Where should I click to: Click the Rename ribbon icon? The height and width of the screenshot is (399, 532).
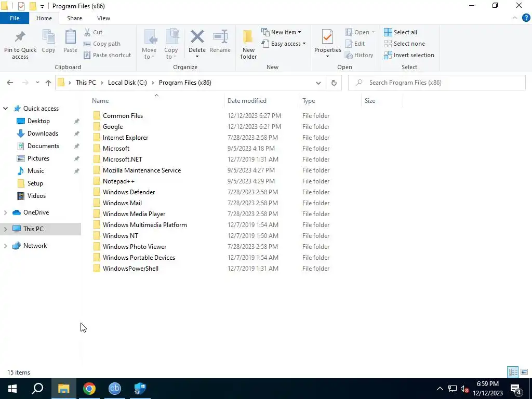[x=220, y=42]
